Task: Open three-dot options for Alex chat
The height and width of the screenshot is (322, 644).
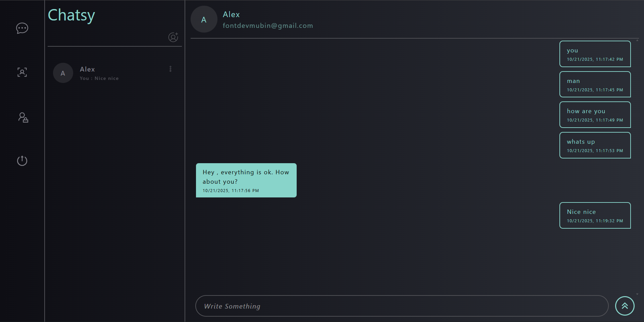Action: (170, 69)
